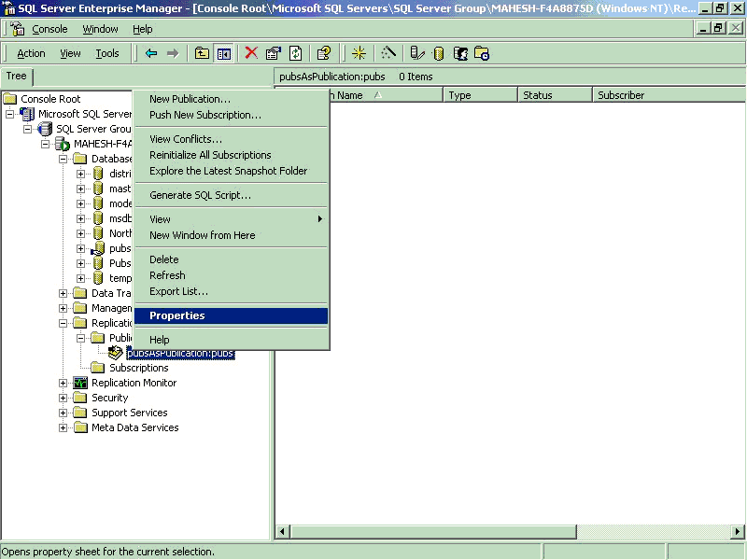Collapse the Microsoft SQL Servers node
This screenshot has height=560, width=747.
[x=9, y=114]
